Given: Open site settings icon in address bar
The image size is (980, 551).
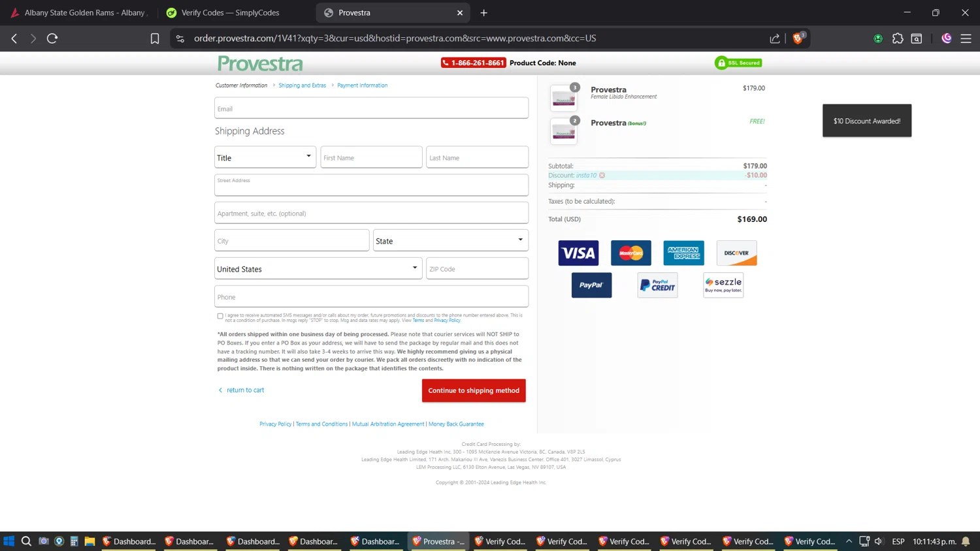Looking at the screenshot, I should tap(180, 39).
